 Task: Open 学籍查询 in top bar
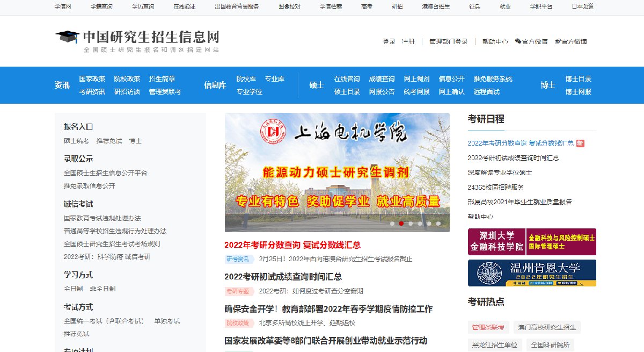point(101,6)
